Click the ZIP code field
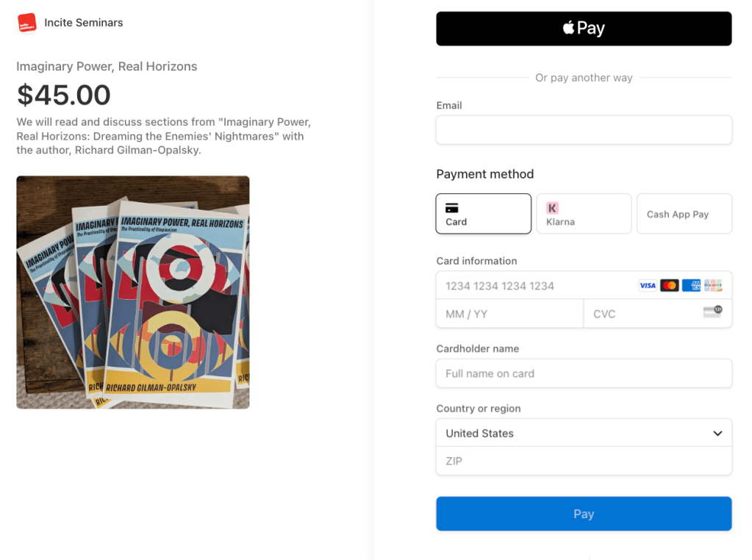 pyautogui.click(x=584, y=461)
